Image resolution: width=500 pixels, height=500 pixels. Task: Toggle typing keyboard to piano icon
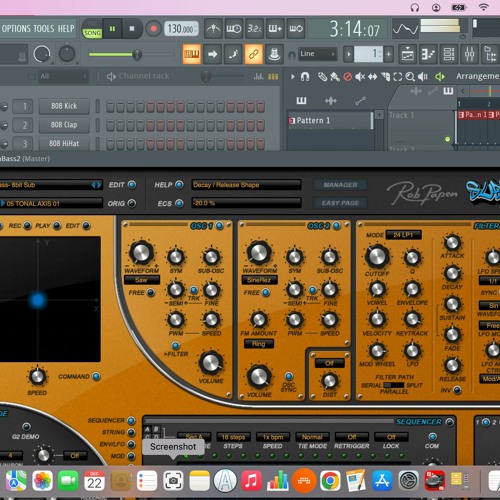pyautogui.click(x=192, y=54)
